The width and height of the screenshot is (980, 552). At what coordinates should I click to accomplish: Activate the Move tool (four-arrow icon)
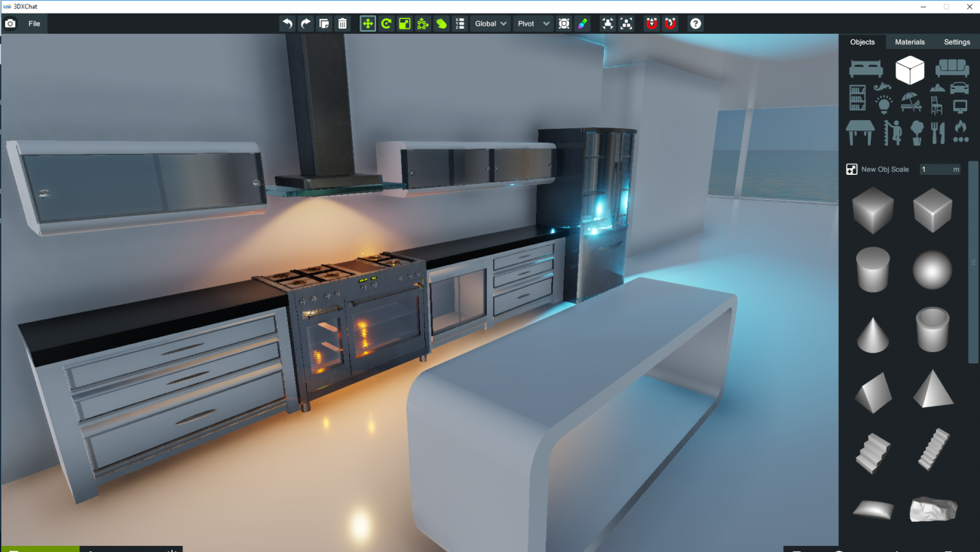[368, 23]
